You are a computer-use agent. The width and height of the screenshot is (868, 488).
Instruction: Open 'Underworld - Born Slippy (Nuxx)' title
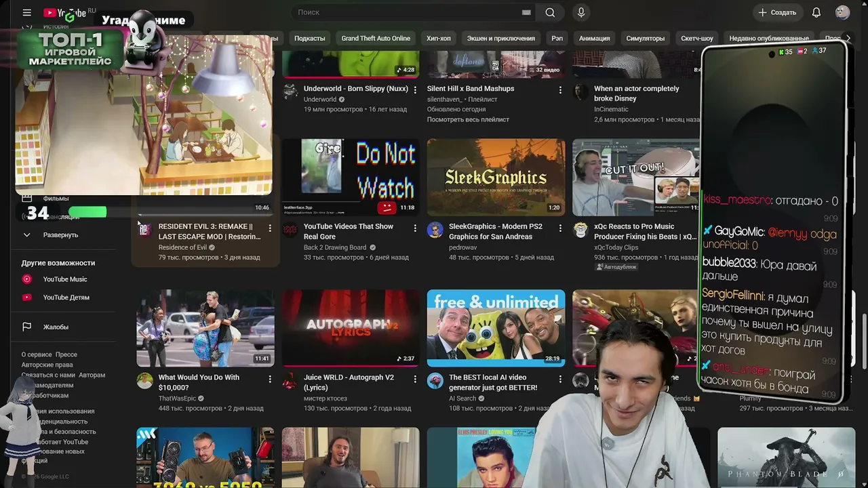pos(356,89)
